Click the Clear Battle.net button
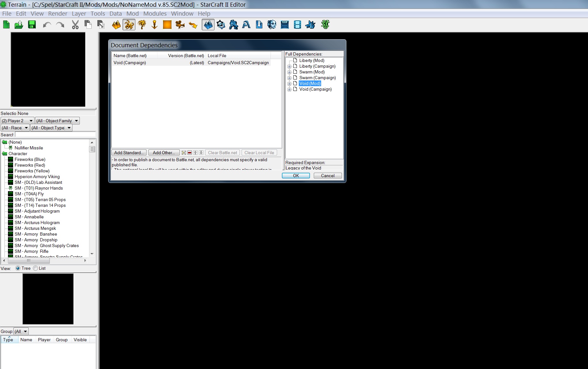588x369 pixels. (222, 153)
